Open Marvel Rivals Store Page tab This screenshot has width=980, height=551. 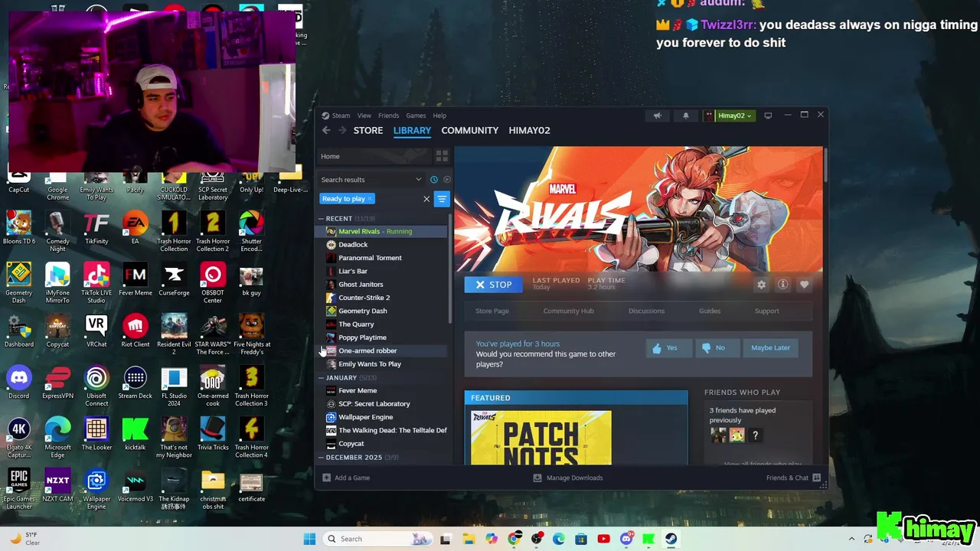[492, 311]
